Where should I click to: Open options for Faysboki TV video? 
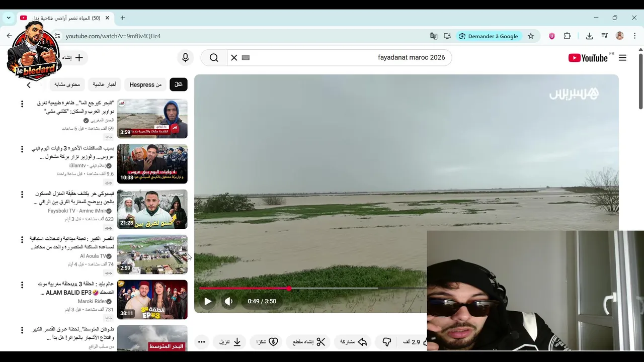click(x=22, y=195)
